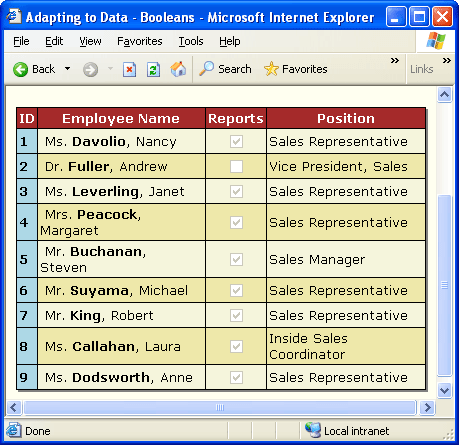Click the grey Forward arrow icon
The width and height of the screenshot is (459, 445).
pos(90,70)
